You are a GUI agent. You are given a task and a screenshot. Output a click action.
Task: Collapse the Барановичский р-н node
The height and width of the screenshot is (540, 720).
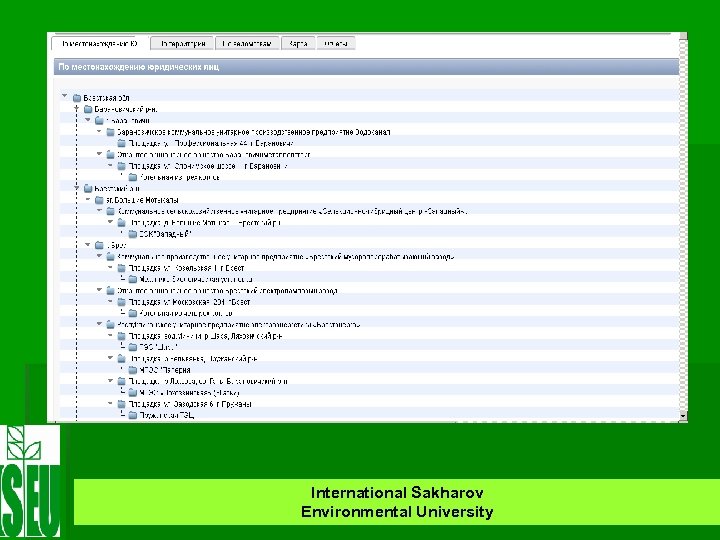click(x=77, y=108)
